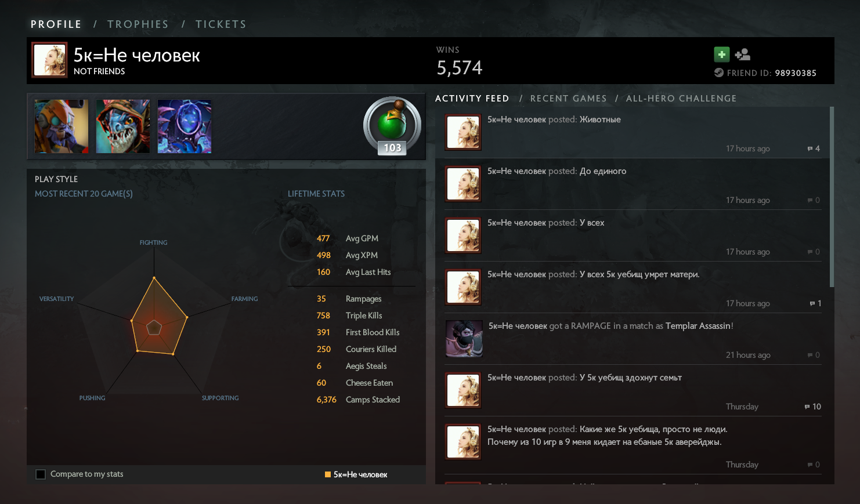Click Templar Assassin rampage thumbnail
This screenshot has height=504, width=860.
(x=464, y=339)
